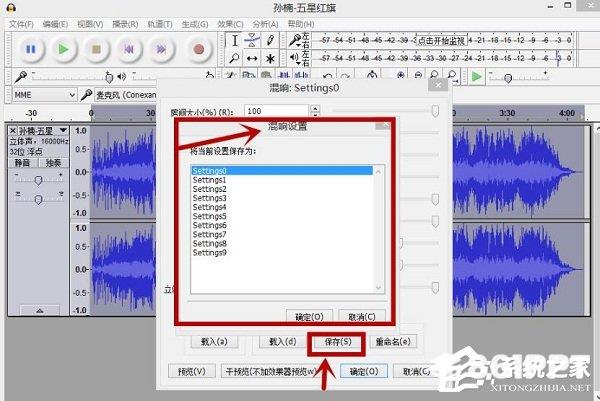Image resolution: width=600 pixels, height=401 pixels.
Task: Click the 房间大小(%) value field showing 100
Action: 276,111
